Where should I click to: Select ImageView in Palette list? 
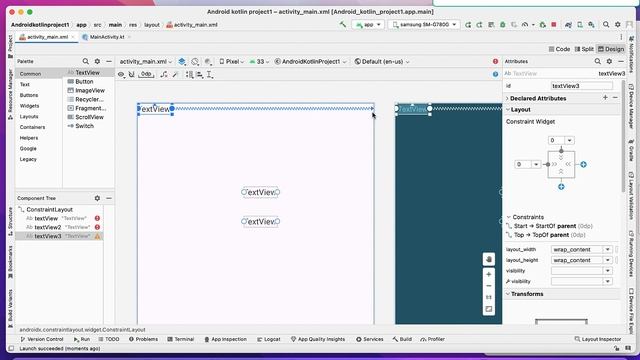click(86, 91)
